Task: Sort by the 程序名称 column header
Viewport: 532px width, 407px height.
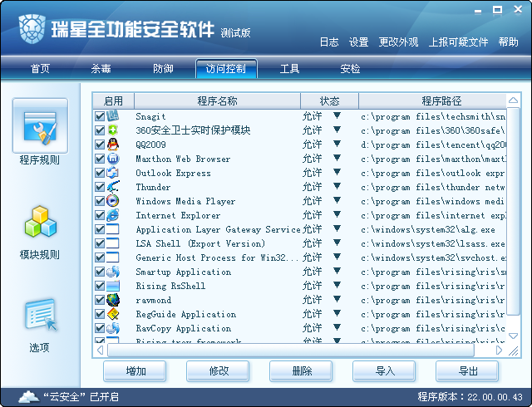Action: [217, 101]
